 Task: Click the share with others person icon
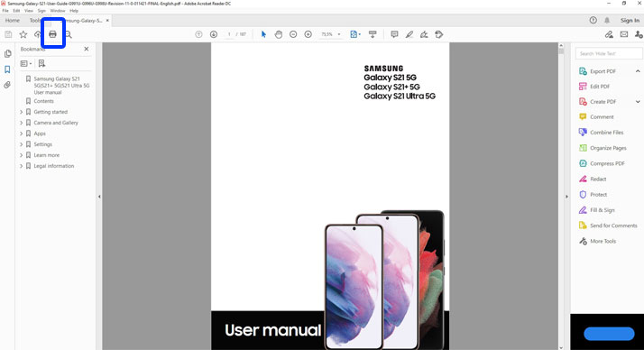tap(639, 34)
